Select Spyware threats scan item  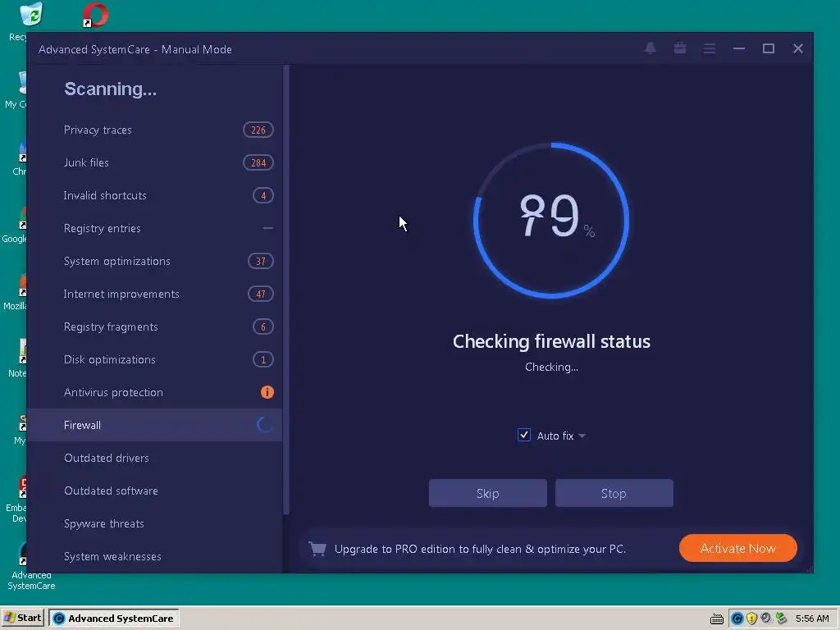tap(154, 523)
